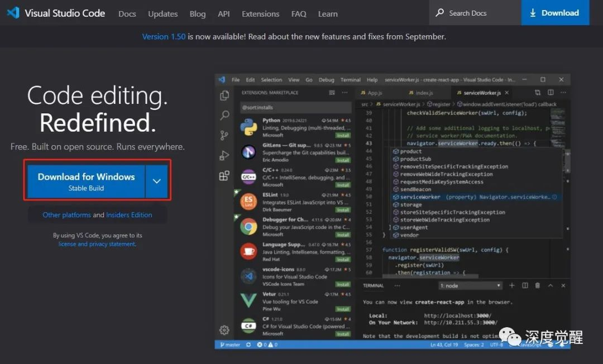Open the Version 1.50 release link
This screenshot has height=364, width=603.
pos(164,36)
